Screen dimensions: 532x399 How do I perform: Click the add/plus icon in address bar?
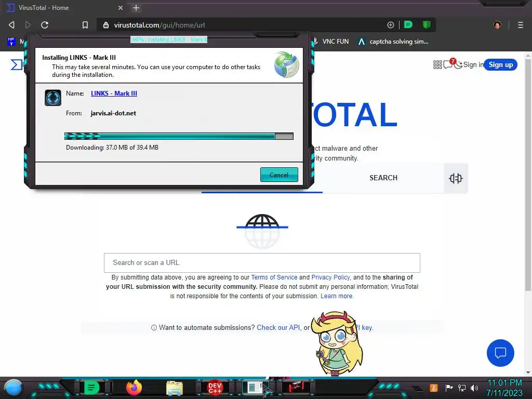(x=391, y=25)
